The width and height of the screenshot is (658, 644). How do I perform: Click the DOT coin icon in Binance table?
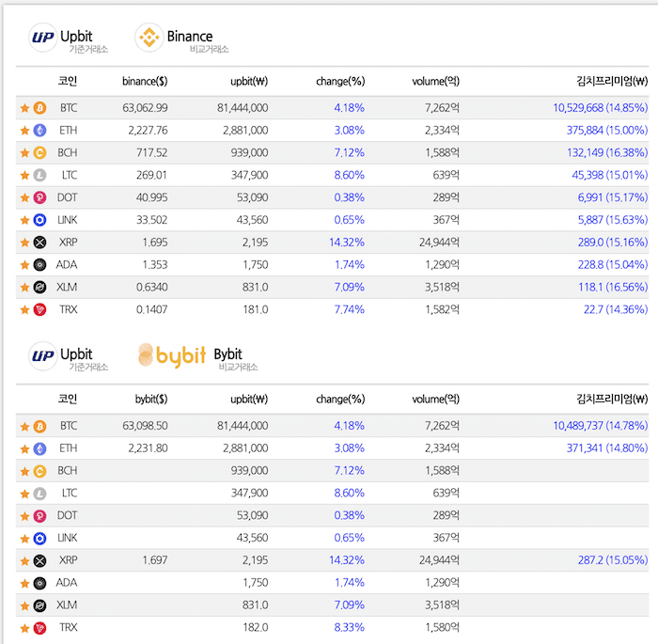(x=39, y=197)
